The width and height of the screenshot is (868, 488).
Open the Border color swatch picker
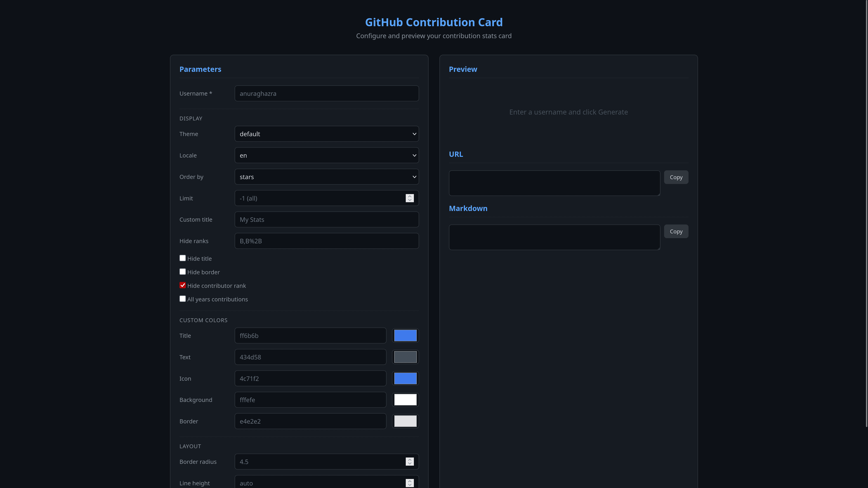[x=405, y=421]
